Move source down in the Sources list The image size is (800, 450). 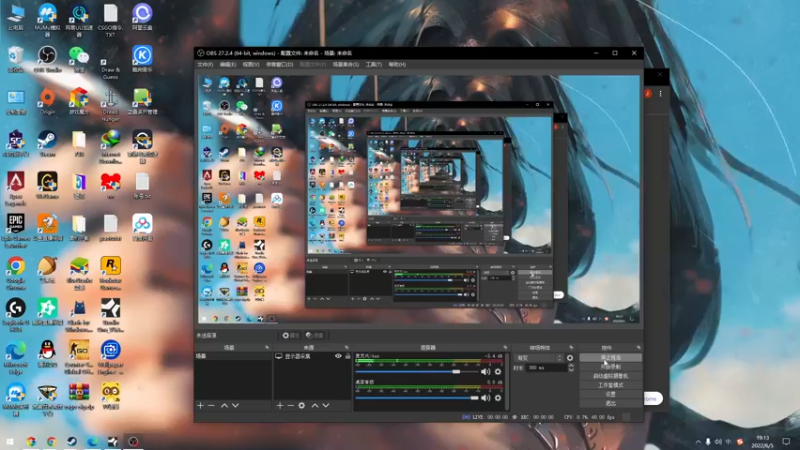(326, 406)
